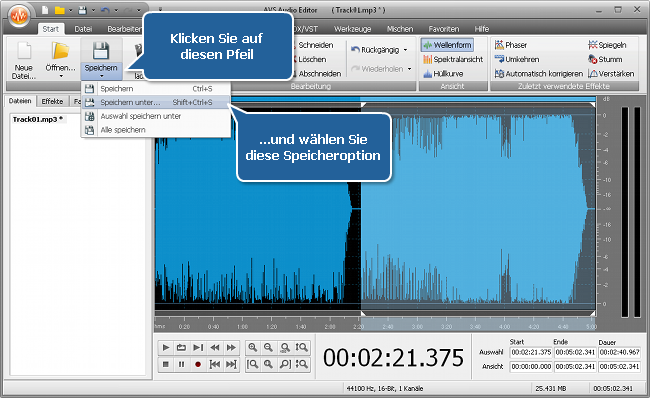The image size is (650, 398).
Task: Open dropdown arrow beside quick access save icon
Action: 93,10
